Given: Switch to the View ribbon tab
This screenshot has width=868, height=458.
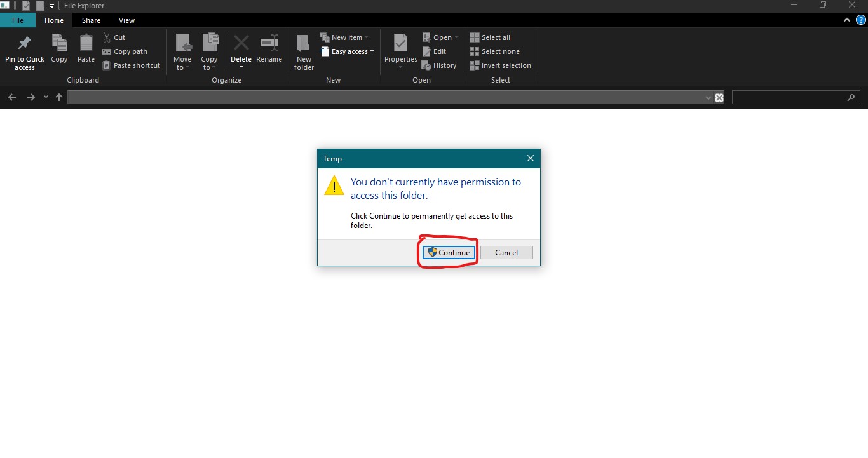Looking at the screenshot, I should (126, 20).
